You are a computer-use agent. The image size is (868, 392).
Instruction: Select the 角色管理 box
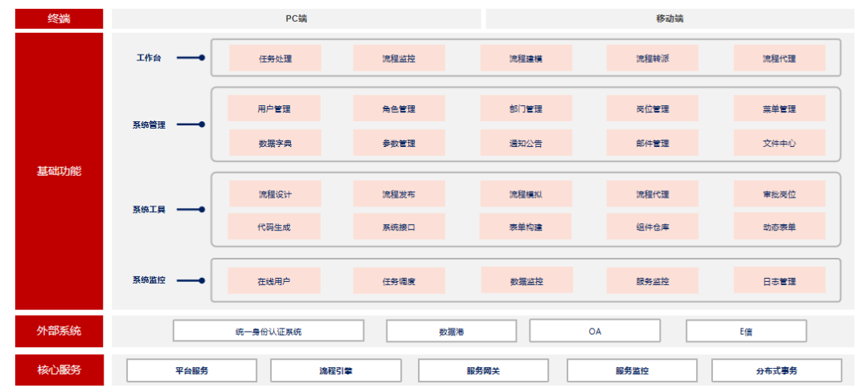coord(399,108)
